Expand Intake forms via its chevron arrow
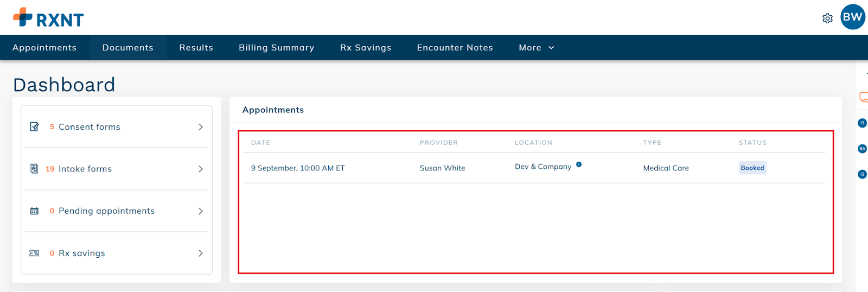 [200, 169]
